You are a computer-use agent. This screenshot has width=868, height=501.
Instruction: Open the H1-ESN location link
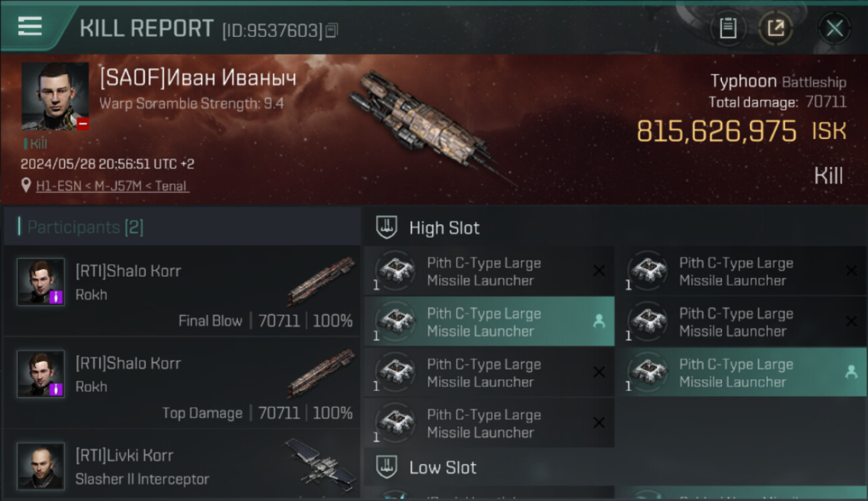[112, 186]
